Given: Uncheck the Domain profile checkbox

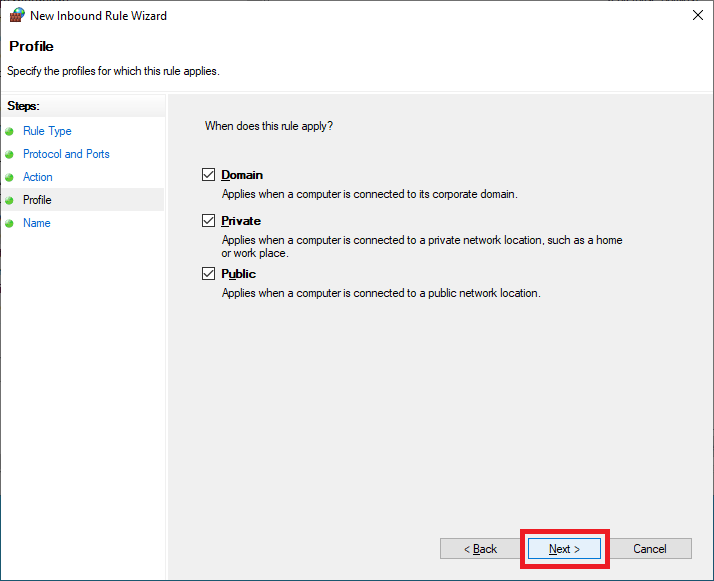Looking at the screenshot, I should click(x=209, y=175).
